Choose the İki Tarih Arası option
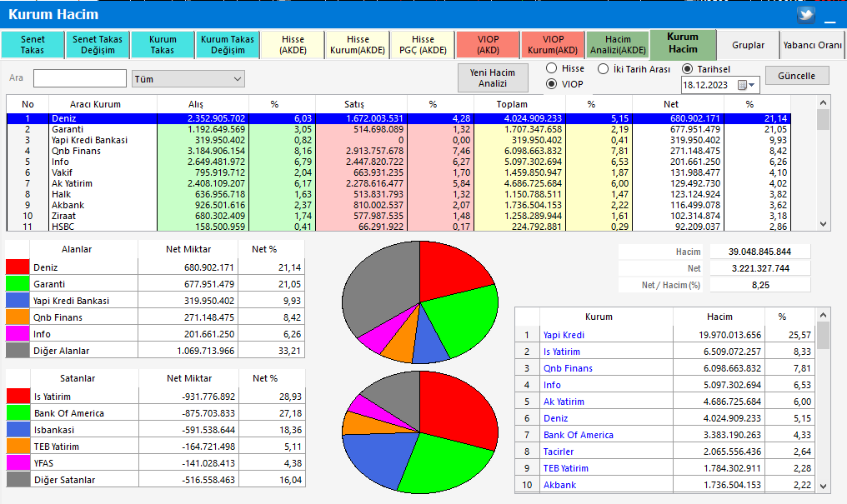847x504 pixels. click(x=604, y=69)
